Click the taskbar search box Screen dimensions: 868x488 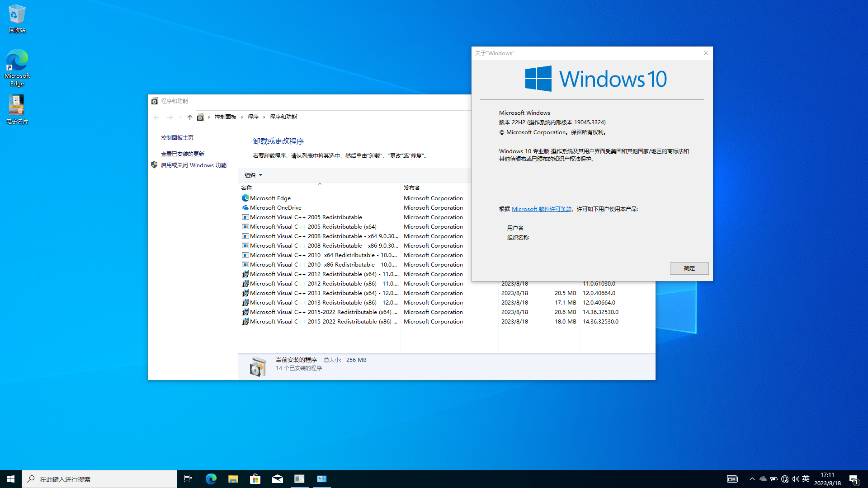tap(99, 479)
